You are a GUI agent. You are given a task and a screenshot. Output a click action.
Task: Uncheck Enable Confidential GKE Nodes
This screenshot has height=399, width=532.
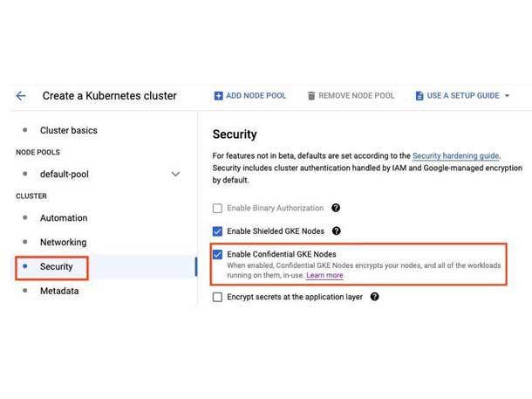click(x=218, y=254)
